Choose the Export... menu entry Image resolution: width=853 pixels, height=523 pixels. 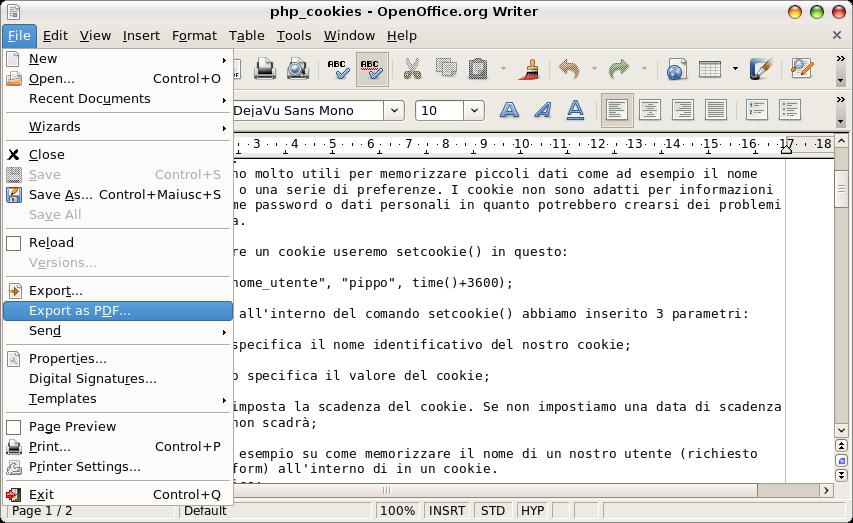118,291
